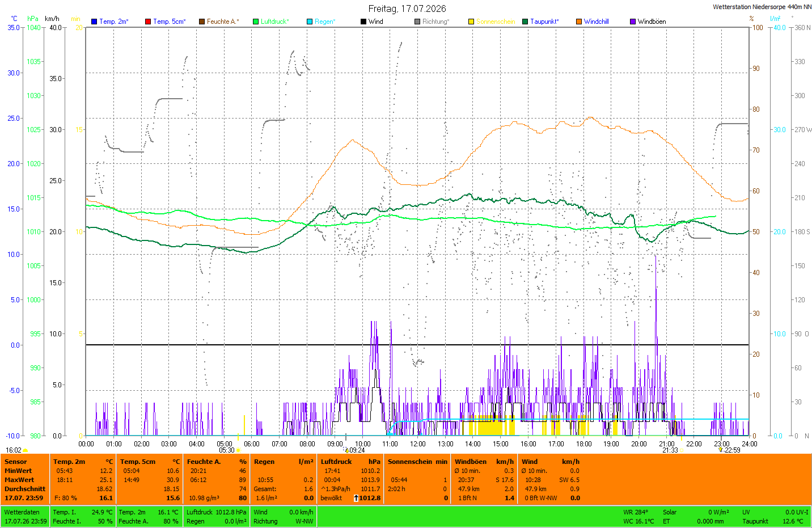The image size is (812, 528).
Task: Select the Luftdruck column header in table
Action: pos(336,462)
